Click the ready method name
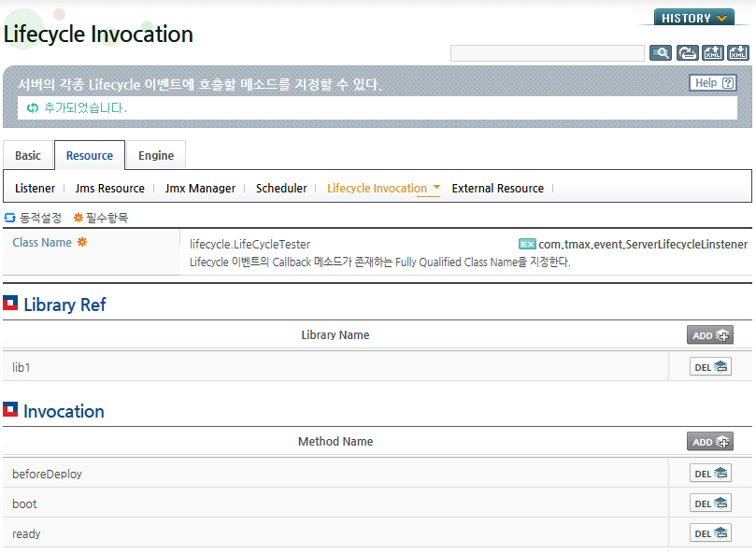Viewport: 756px width, 553px height. [26, 533]
